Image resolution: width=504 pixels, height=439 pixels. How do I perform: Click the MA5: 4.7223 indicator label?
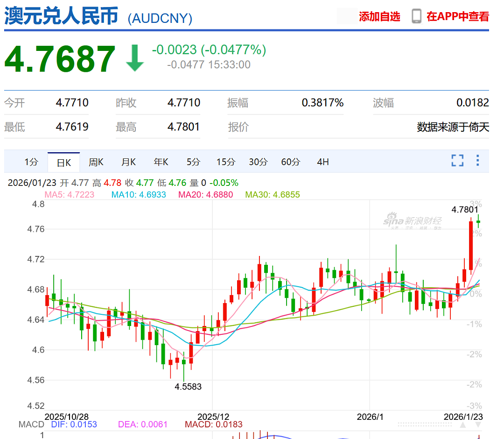click(x=70, y=195)
